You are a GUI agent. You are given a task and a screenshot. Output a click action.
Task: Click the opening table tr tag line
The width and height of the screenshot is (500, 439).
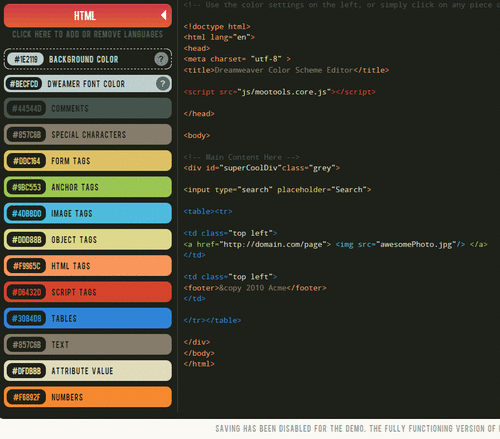click(208, 211)
